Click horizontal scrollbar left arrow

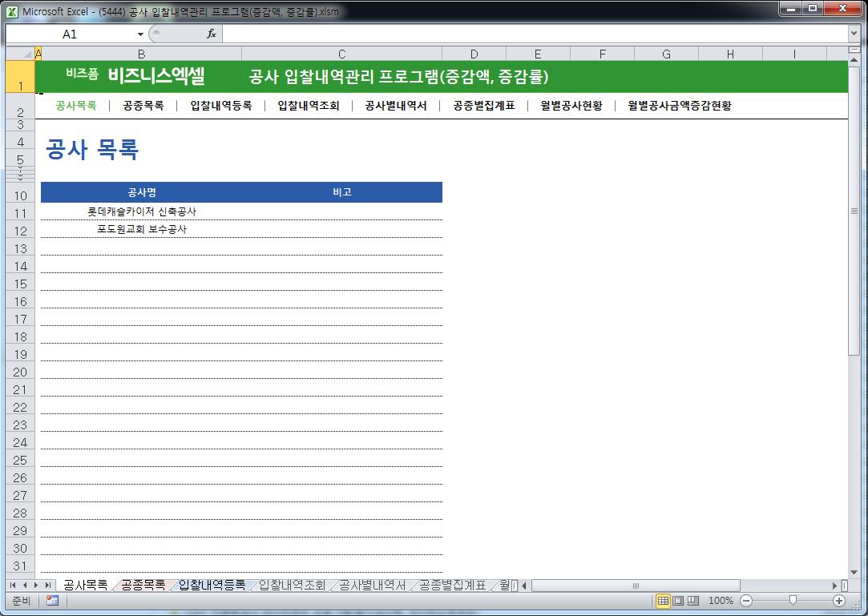(524, 586)
